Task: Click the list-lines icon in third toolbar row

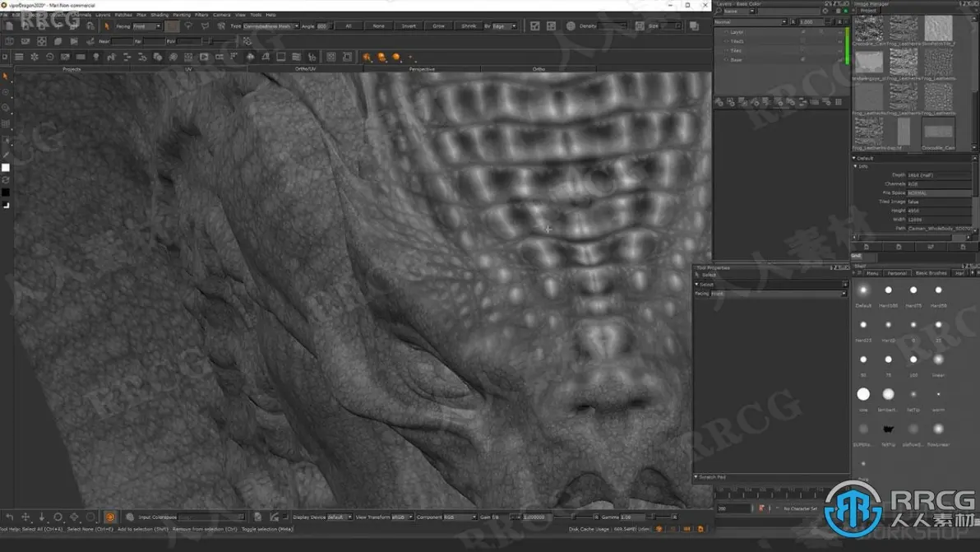Action: click(x=20, y=57)
